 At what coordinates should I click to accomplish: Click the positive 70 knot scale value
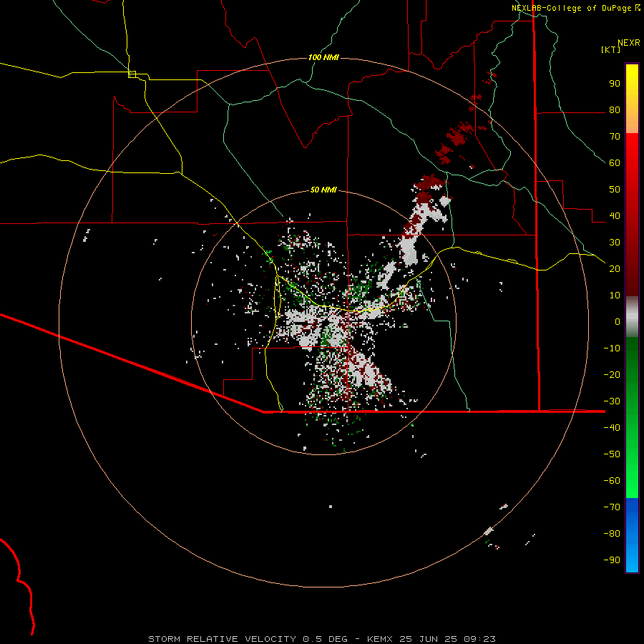(615, 137)
